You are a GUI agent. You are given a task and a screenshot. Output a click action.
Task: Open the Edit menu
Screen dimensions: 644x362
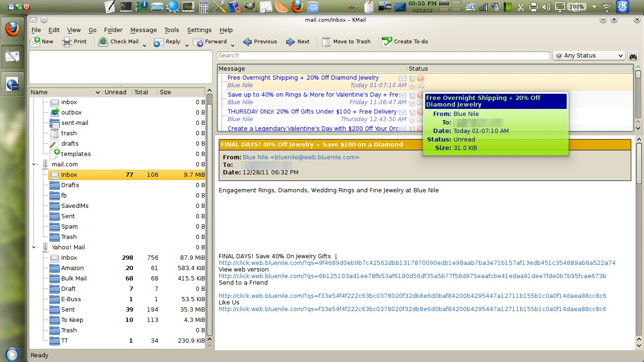click(54, 30)
